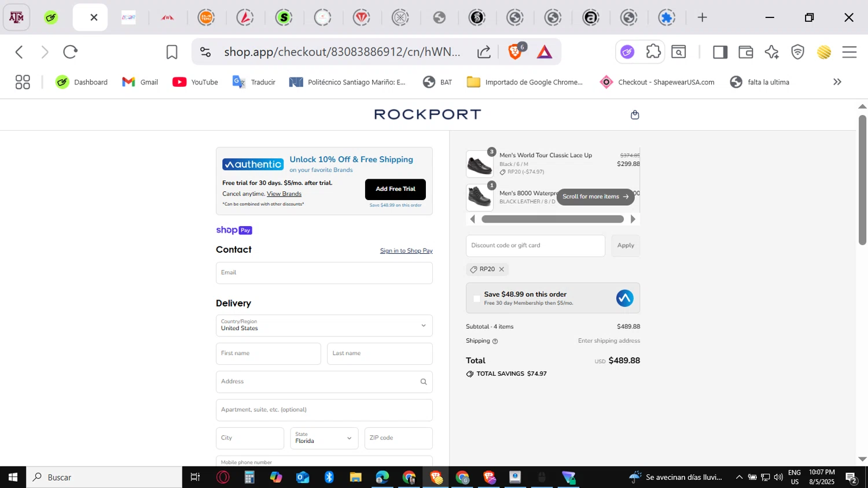Screen dimensions: 868x488
Task: Apply the discount code
Action: [626, 246]
